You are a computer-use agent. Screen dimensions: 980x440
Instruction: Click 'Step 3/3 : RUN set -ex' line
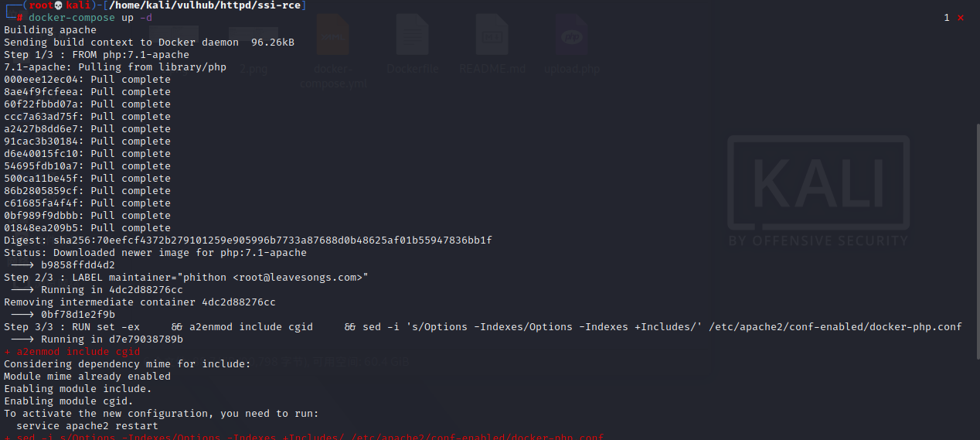click(483, 327)
